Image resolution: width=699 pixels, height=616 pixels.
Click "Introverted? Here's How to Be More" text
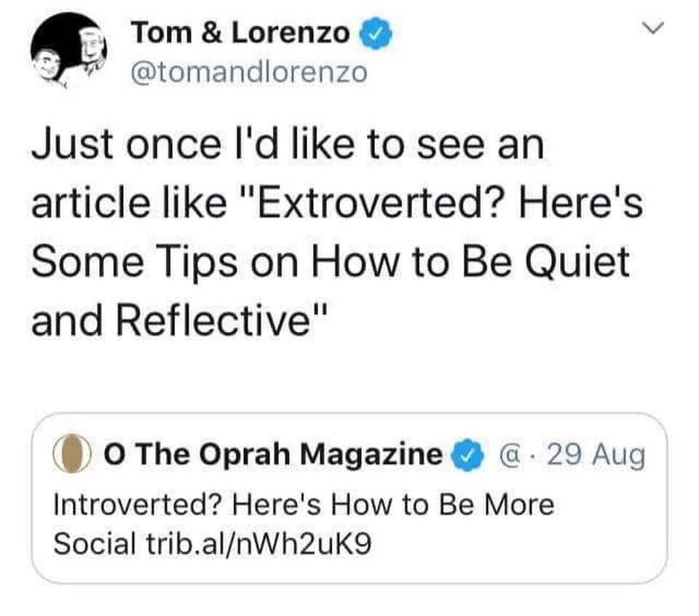pyautogui.click(x=304, y=505)
